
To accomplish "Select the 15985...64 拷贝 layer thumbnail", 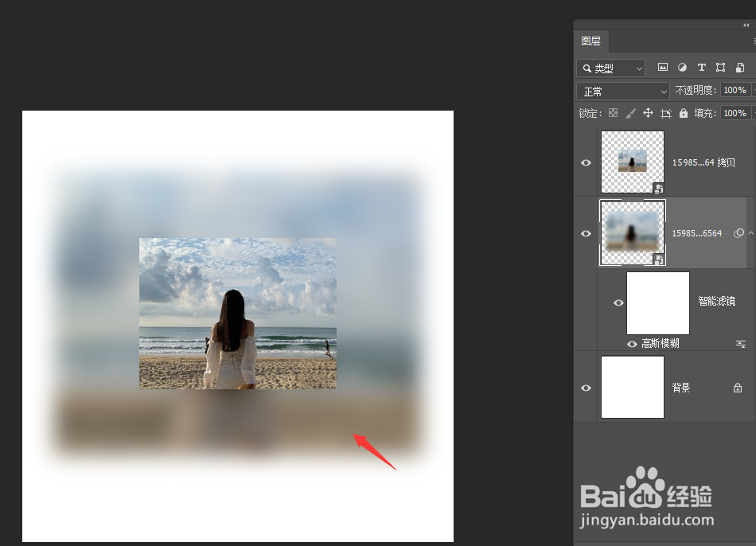I will pos(633,162).
